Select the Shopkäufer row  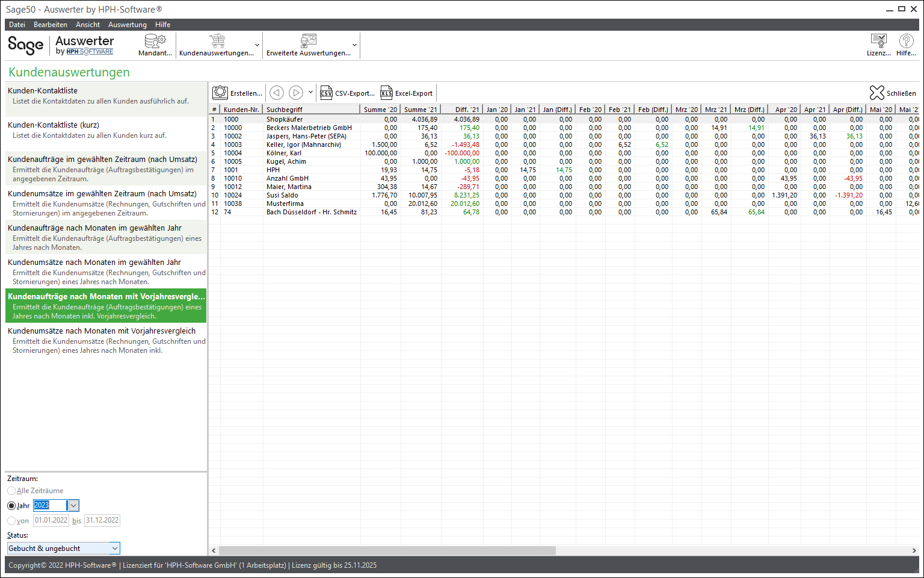(x=564, y=119)
